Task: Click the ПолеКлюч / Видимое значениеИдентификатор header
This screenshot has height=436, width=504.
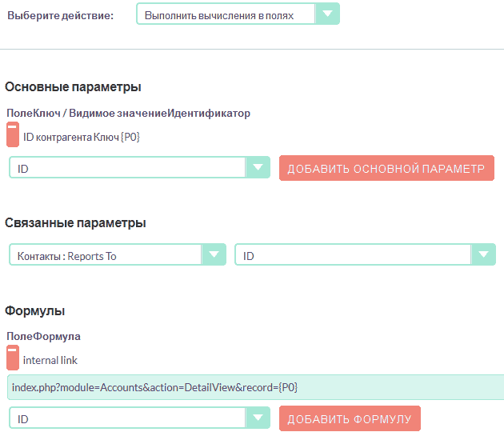Action: pos(128,113)
